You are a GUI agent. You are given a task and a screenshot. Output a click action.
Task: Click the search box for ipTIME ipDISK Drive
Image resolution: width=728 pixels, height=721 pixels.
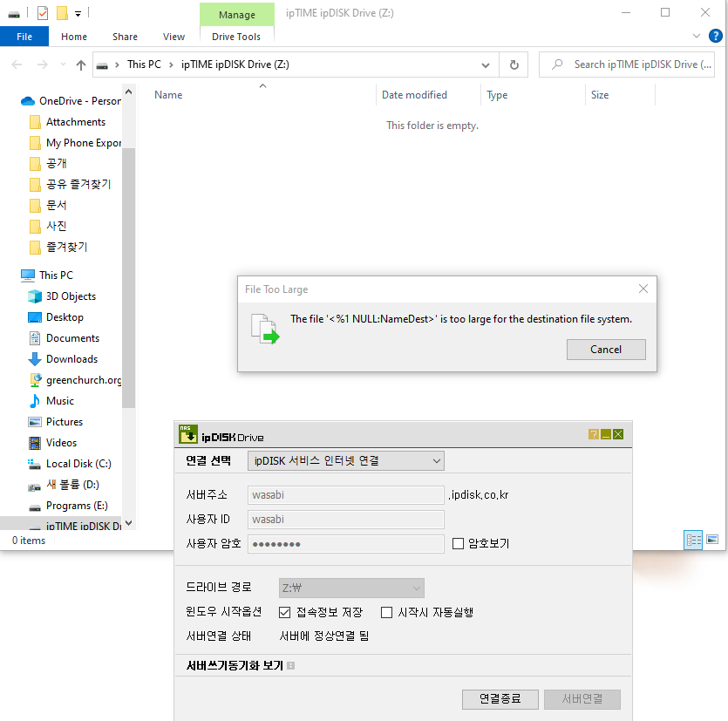(x=626, y=65)
